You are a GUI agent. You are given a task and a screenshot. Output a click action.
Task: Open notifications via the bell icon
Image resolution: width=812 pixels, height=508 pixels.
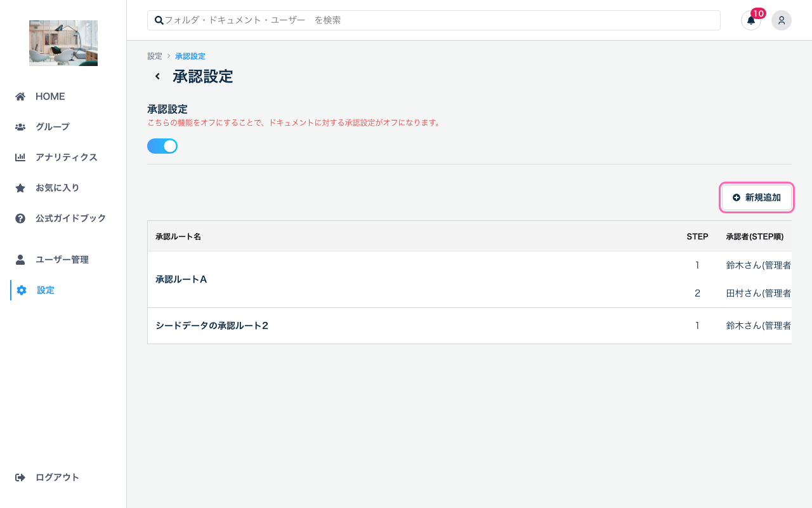[x=750, y=21]
